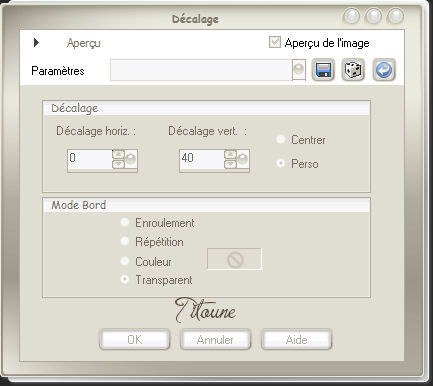Screen dimensions: 433x386
Task: Open the Décalage vert. slider popup button
Action: [x=243, y=159]
